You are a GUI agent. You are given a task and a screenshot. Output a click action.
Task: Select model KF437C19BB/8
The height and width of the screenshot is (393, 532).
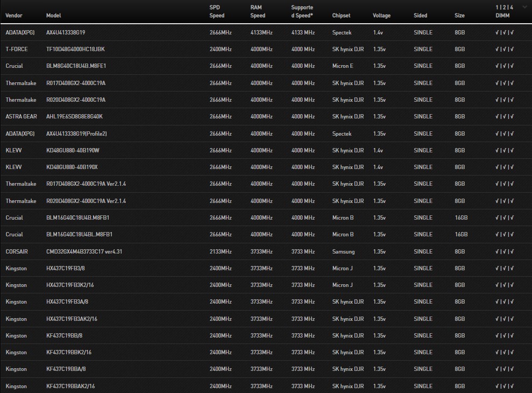[x=64, y=335]
